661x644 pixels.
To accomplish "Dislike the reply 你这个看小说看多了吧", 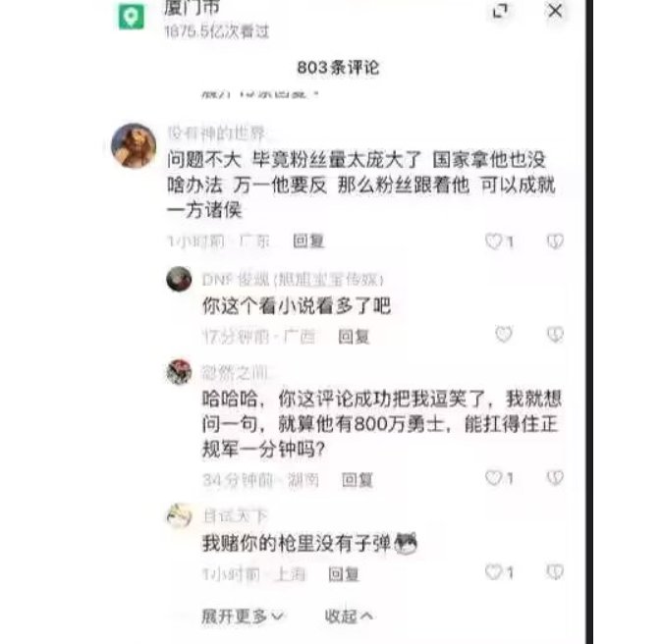I will click(555, 334).
